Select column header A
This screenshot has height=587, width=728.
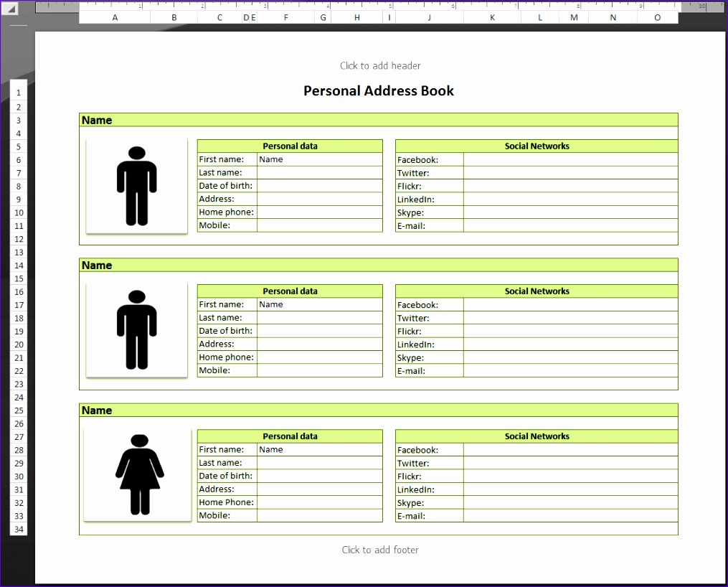pos(115,17)
